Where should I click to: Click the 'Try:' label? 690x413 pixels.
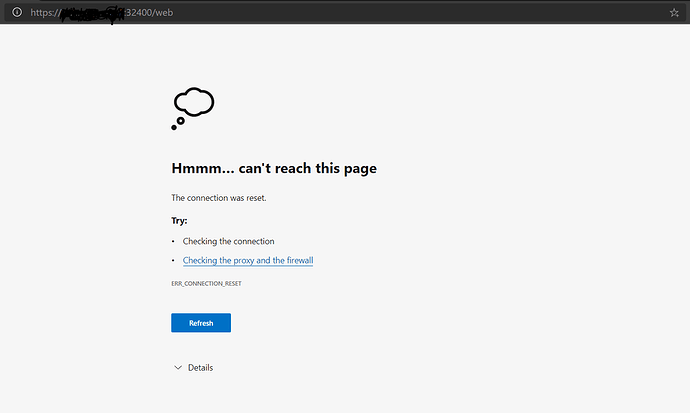tap(179, 220)
